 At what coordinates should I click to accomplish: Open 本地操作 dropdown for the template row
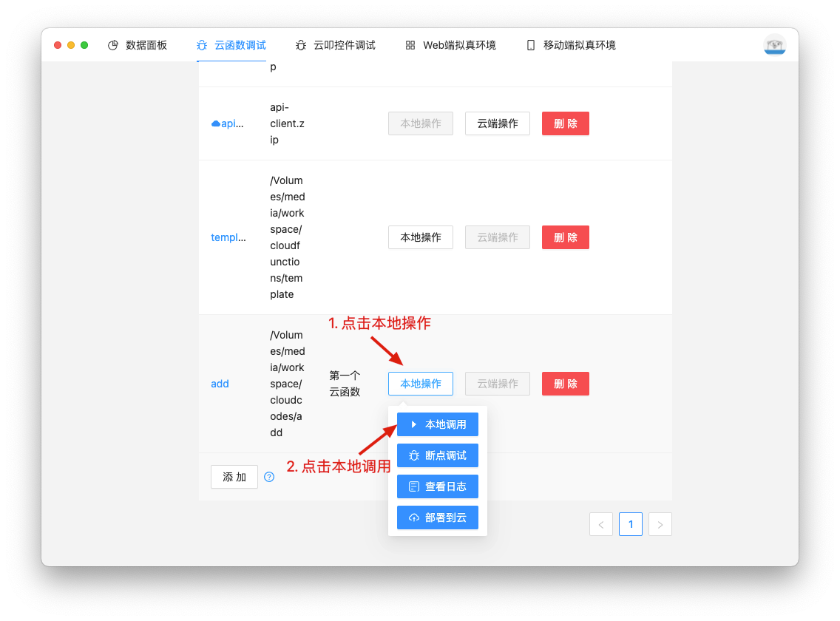[x=420, y=237]
